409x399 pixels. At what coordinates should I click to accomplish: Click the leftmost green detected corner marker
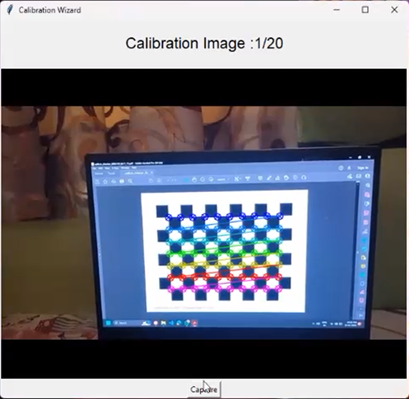(169, 253)
